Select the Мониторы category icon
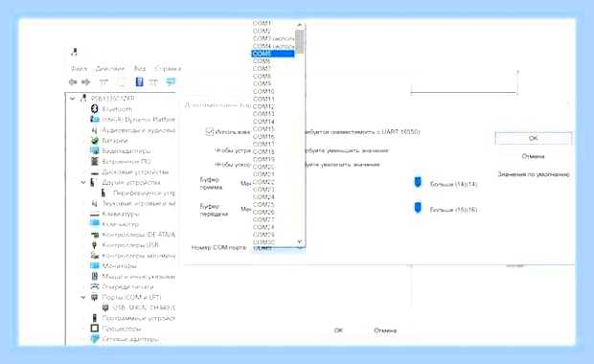594x364 pixels. (x=95, y=266)
